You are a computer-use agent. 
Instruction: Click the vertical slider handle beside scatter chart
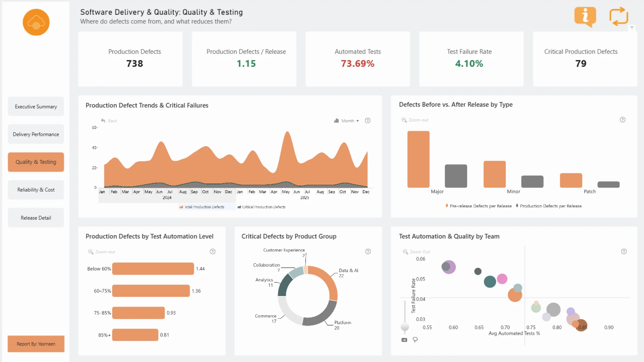(405, 326)
